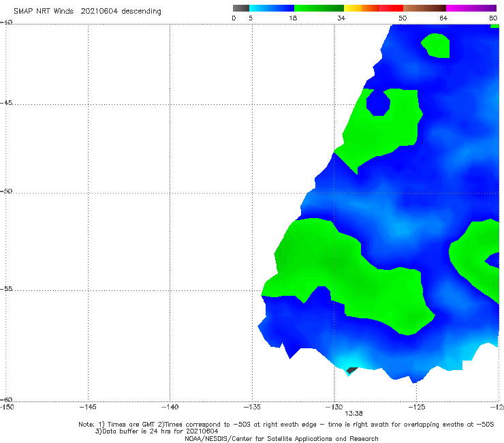
Task: Click the NOAA/NESDIS credit line
Action: click(x=281, y=438)
